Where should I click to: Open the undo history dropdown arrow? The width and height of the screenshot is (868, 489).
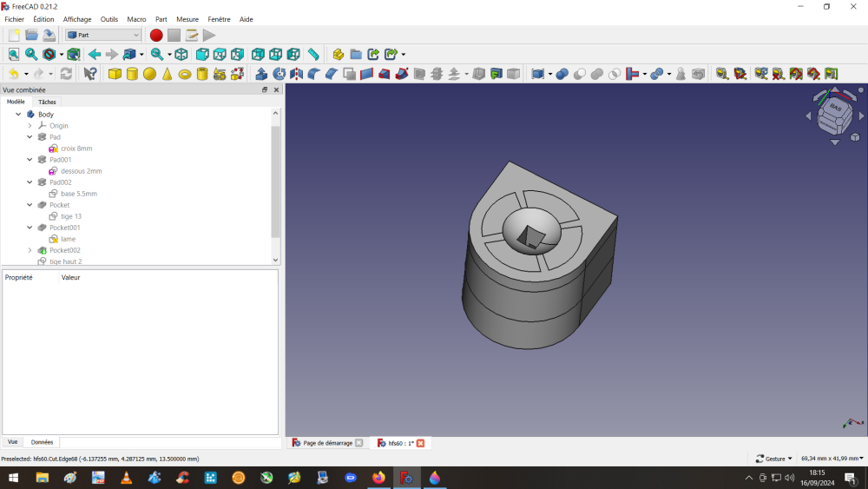[x=26, y=74]
